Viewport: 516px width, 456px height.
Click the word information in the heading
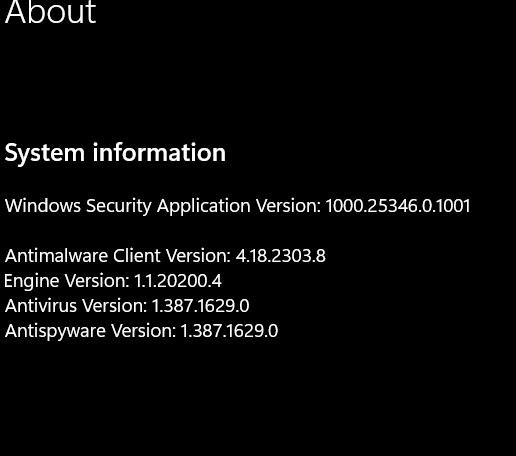[x=159, y=152]
